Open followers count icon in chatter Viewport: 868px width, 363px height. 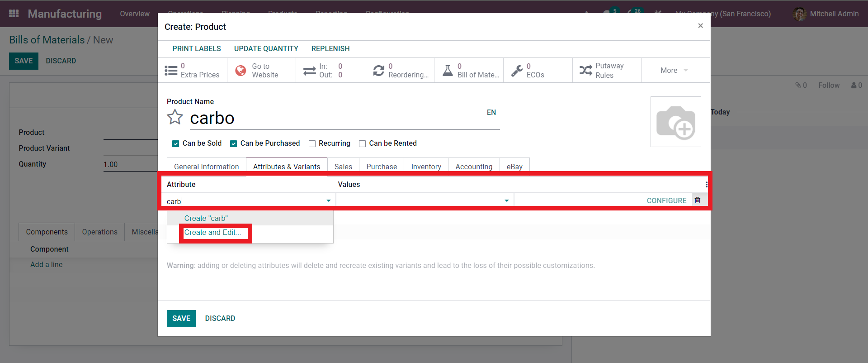coord(857,85)
